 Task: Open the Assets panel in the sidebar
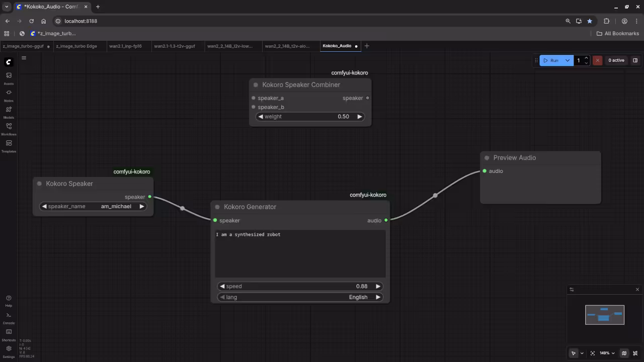(x=9, y=75)
